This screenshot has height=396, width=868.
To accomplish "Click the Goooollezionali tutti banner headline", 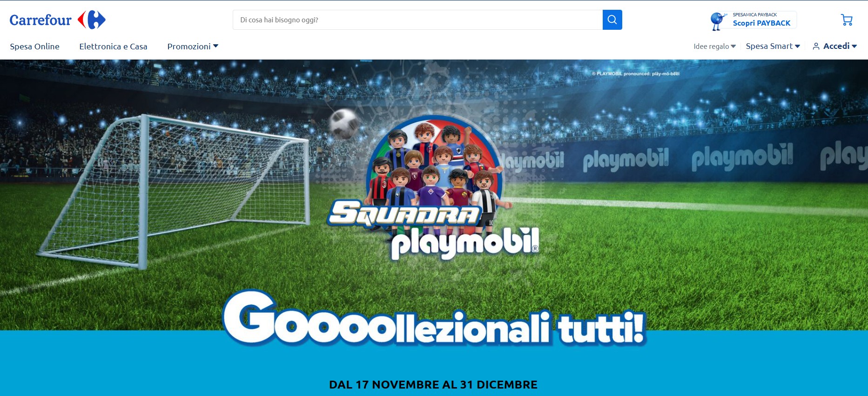I will (x=434, y=319).
